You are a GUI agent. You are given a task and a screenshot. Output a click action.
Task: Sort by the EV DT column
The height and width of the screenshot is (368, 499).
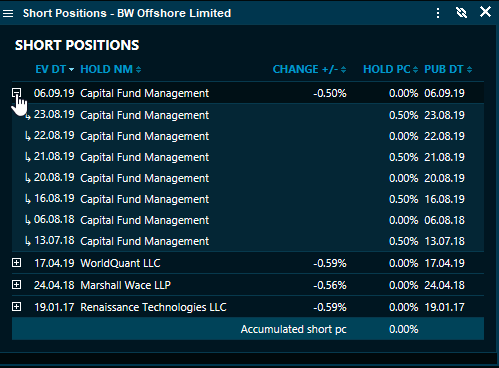pos(54,69)
